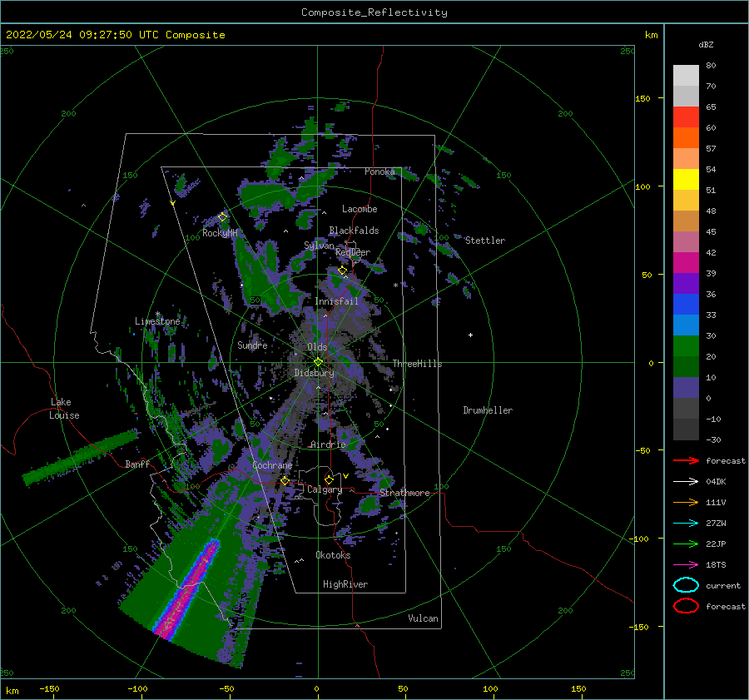Click the Sylvan label on the map
Viewport: 749px width, 700px height.
point(319,246)
